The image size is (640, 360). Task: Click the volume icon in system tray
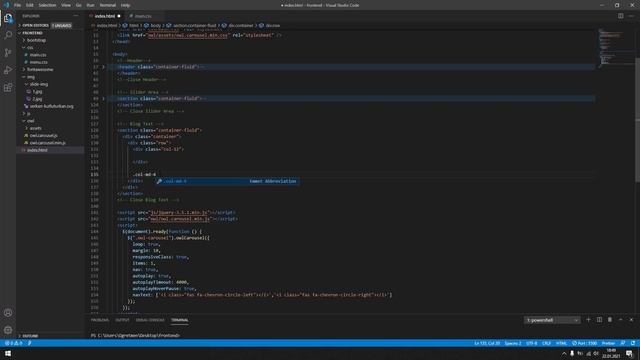point(596,353)
